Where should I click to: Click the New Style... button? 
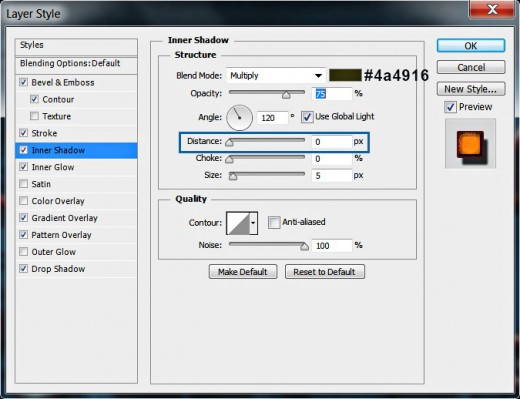tap(471, 89)
